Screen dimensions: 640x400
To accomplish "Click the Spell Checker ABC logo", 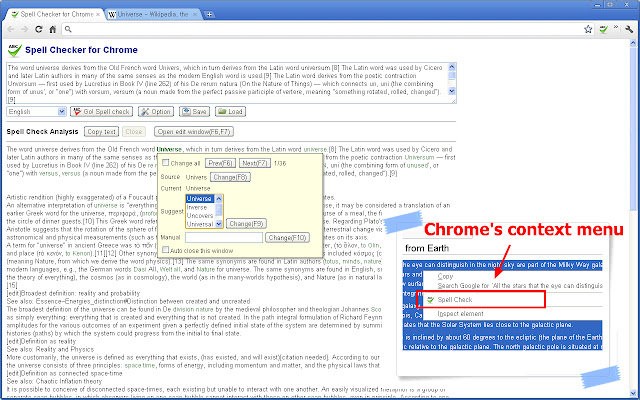I will (x=14, y=50).
